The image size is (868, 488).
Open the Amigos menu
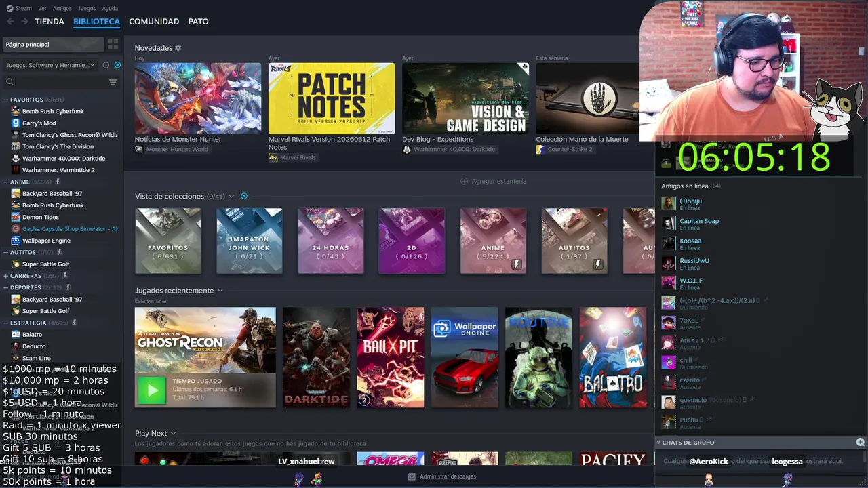[62, 8]
